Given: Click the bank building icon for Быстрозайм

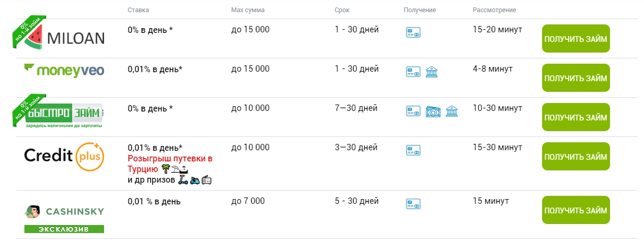Looking at the screenshot, I should point(452,111).
